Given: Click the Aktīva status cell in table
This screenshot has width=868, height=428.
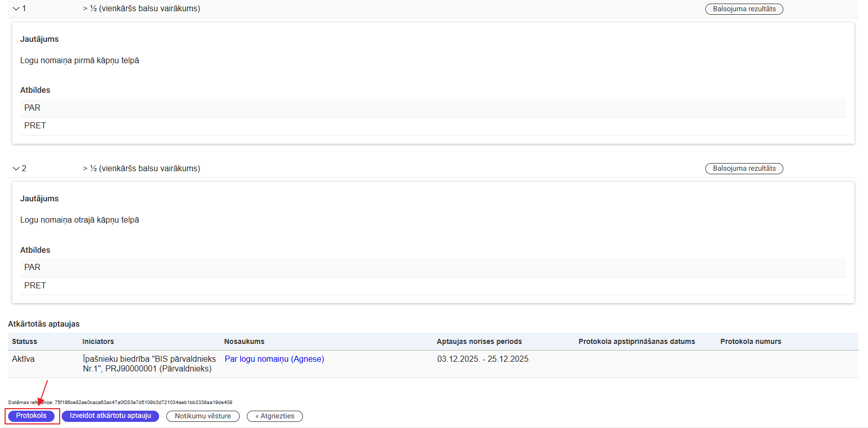Looking at the screenshot, I should coord(23,359).
